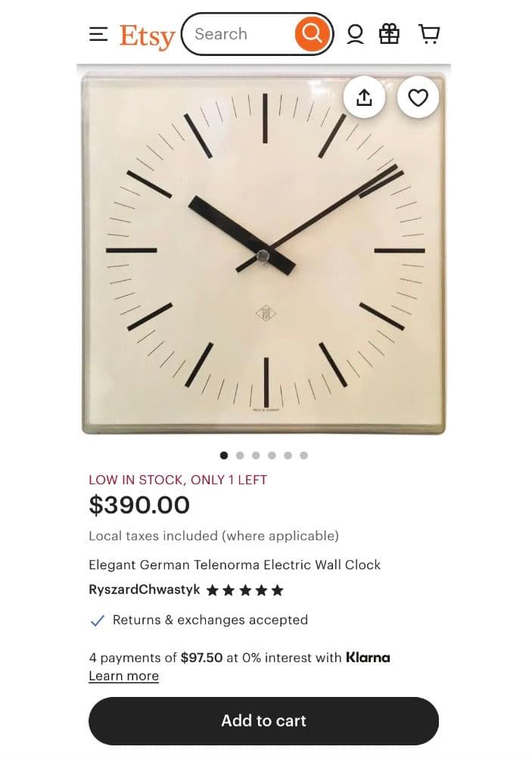Open the five-star seller rating
The image size is (532, 759).
click(244, 590)
